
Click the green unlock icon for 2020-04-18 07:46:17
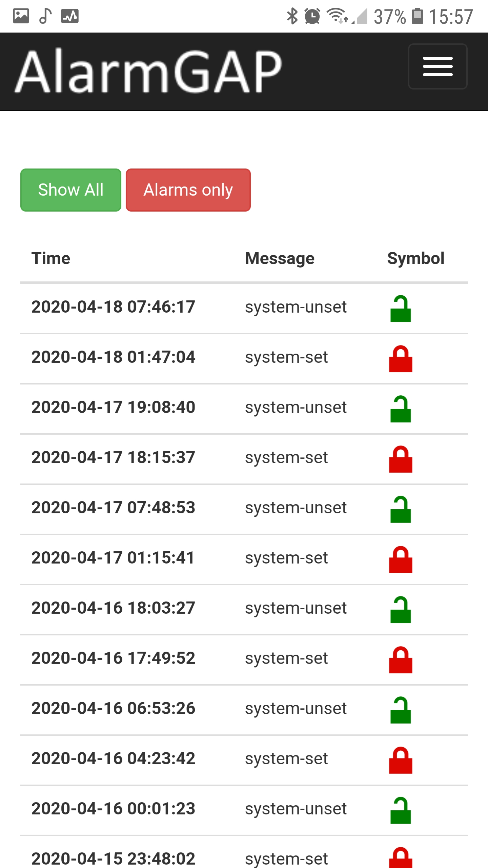click(401, 309)
